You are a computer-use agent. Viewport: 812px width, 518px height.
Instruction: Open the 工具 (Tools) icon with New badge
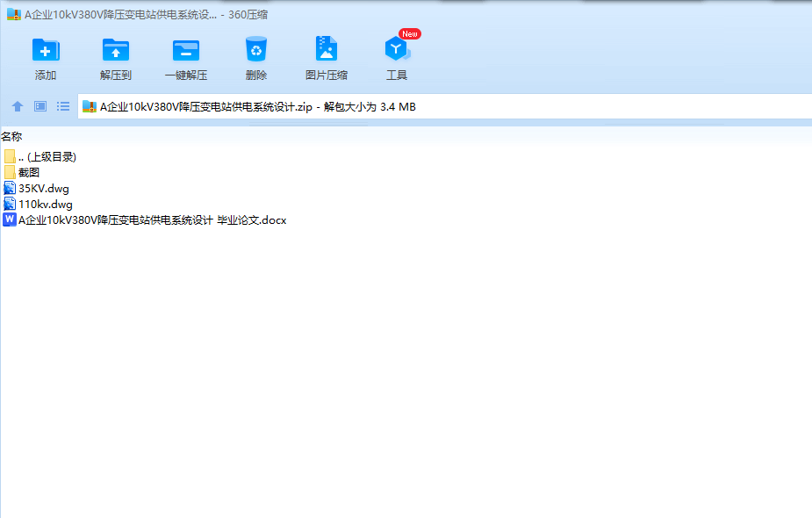(398, 47)
